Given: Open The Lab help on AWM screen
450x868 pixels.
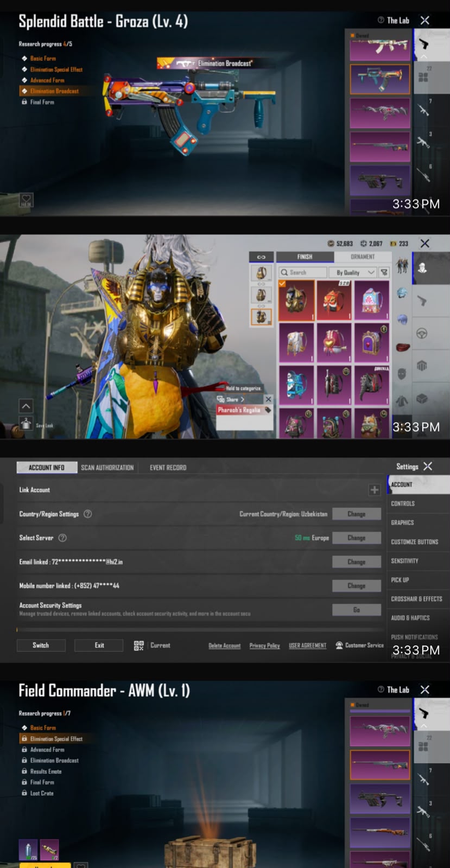Looking at the screenshot, I should pos(381,690).
